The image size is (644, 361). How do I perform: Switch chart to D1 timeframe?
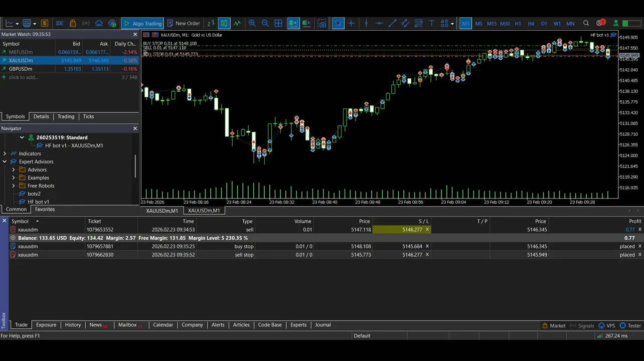544,23
